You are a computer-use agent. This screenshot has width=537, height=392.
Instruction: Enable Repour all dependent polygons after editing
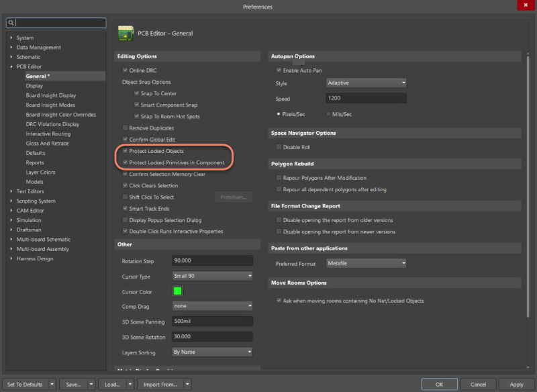point(279,189)
